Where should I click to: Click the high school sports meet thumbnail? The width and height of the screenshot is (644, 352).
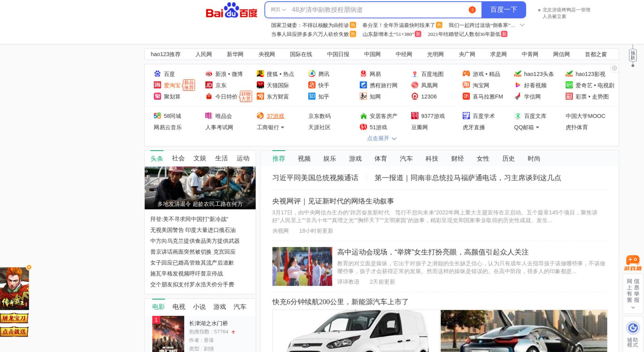click(x=302, y=267)
